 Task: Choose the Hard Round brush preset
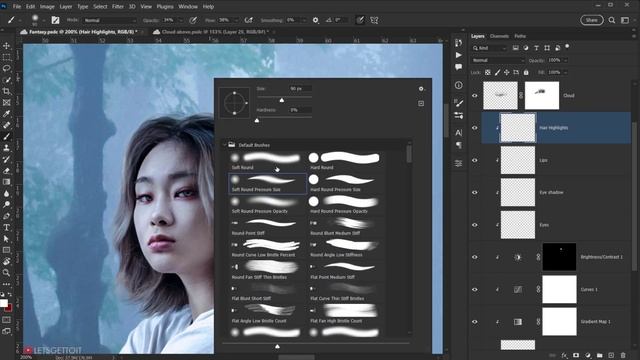[345, 161]
